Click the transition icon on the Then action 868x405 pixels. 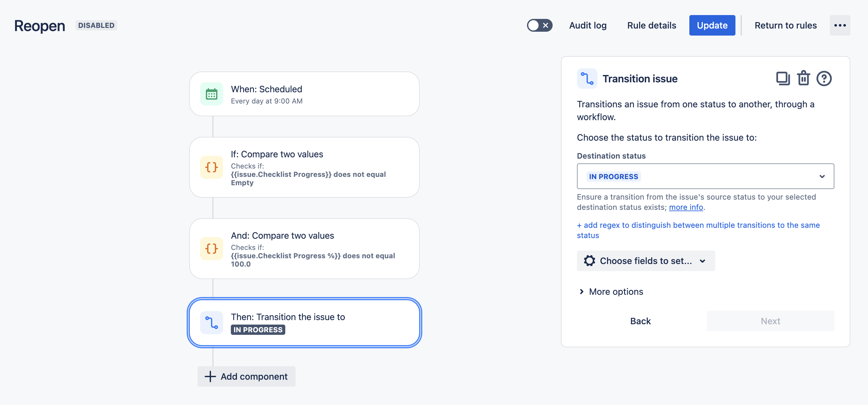(x=211, y=322)
